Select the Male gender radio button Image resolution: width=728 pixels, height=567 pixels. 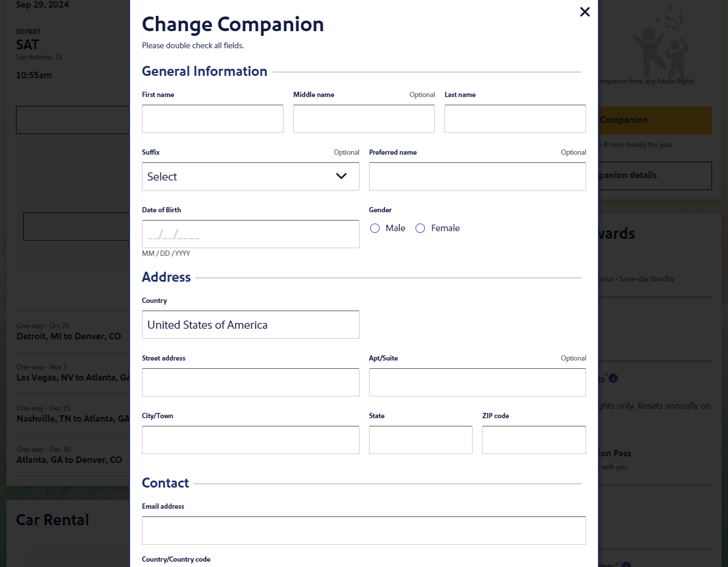(x=375, y=228)
